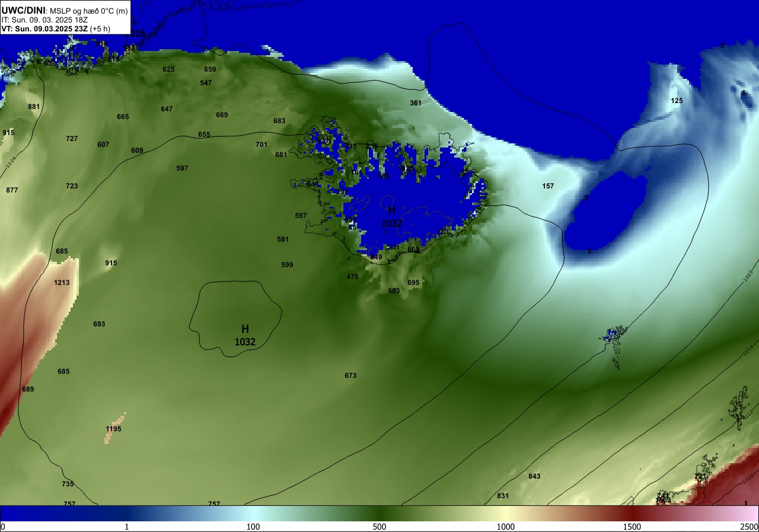Click the 500 label on the color scale
The width and height of the screenshot is (759, 532).
coord(379,527)
